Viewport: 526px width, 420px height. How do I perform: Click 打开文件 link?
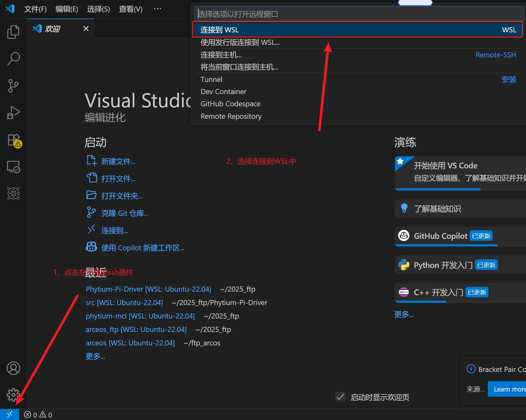click(118, 179)
